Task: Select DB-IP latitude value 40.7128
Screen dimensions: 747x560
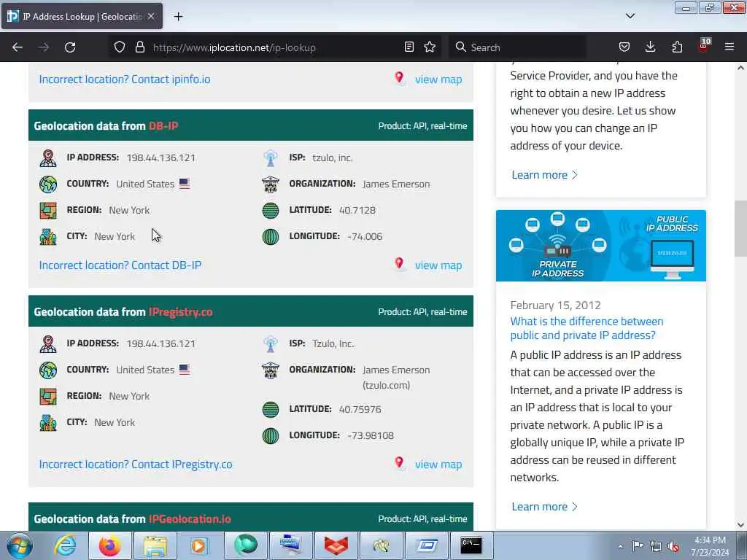Action: coord(357,210)
